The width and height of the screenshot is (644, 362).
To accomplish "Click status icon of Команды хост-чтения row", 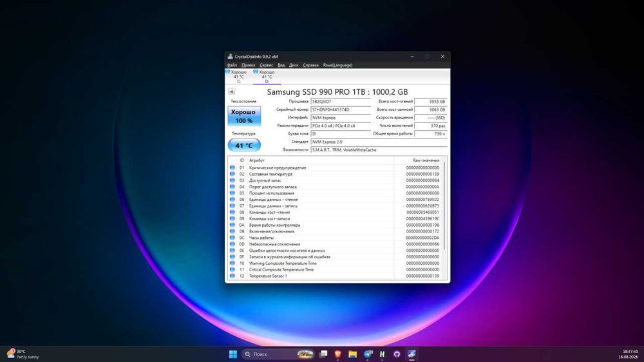I will coord(232,212).
